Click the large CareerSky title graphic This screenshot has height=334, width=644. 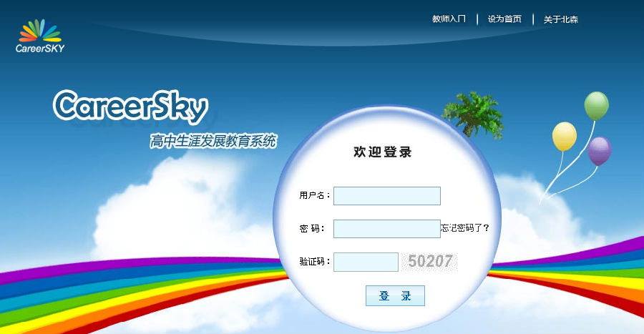(131, 107)
